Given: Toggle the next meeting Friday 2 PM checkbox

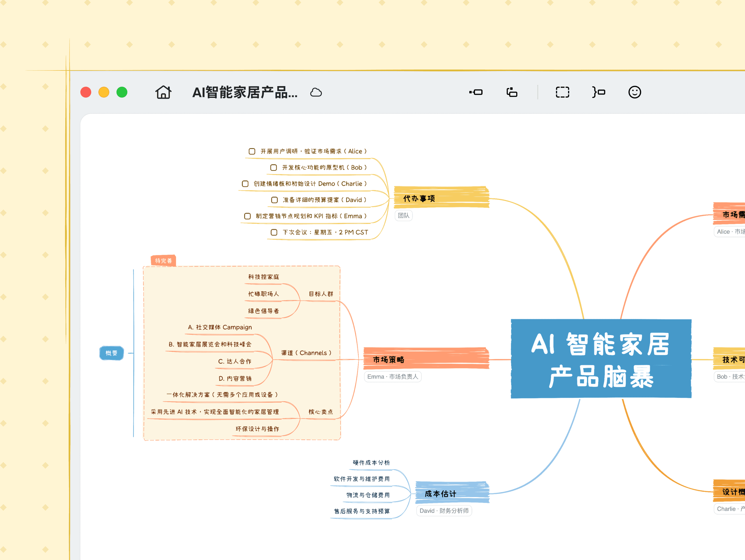Looking at the screenshot, I should [274, 232].
